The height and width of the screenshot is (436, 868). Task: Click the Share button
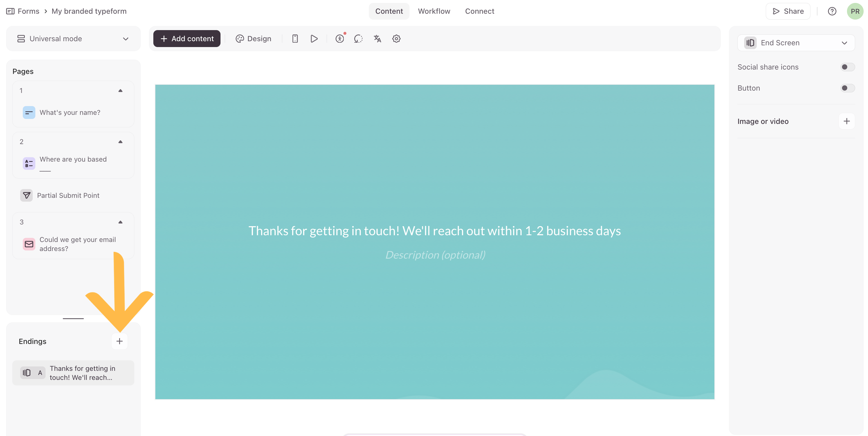tap(788, 11)
